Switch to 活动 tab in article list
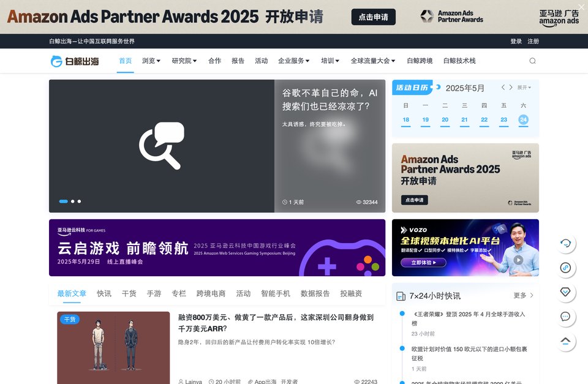 (x=243, y=293)
